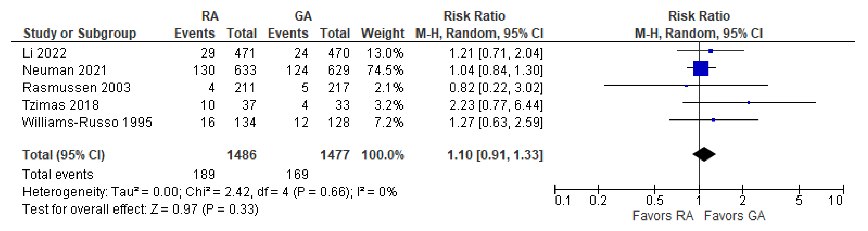Click the Rasmussen 2003 study label

coord(76,88)
